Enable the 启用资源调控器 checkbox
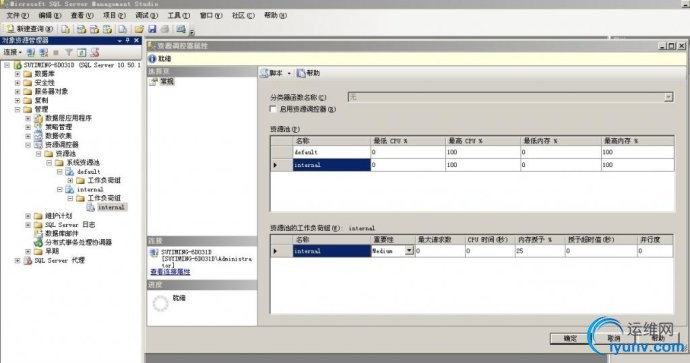The image size is (690, 363). [x=273, y=109]
